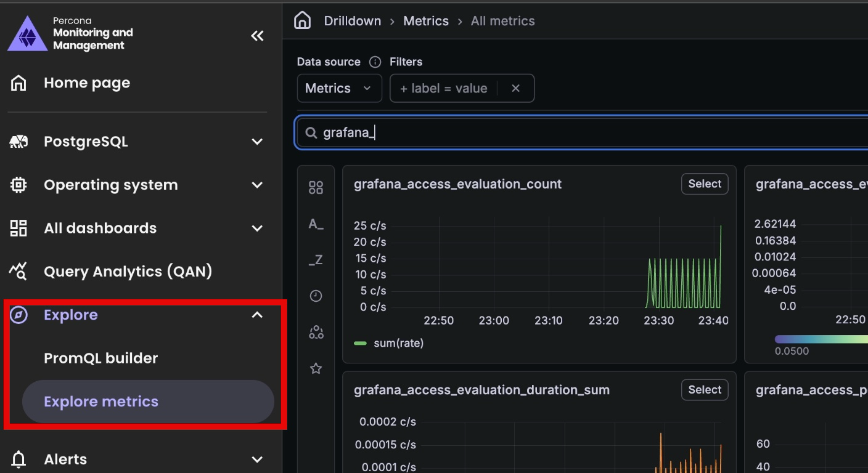
Task: Open the Explore menu item
Action: (71, 315)
